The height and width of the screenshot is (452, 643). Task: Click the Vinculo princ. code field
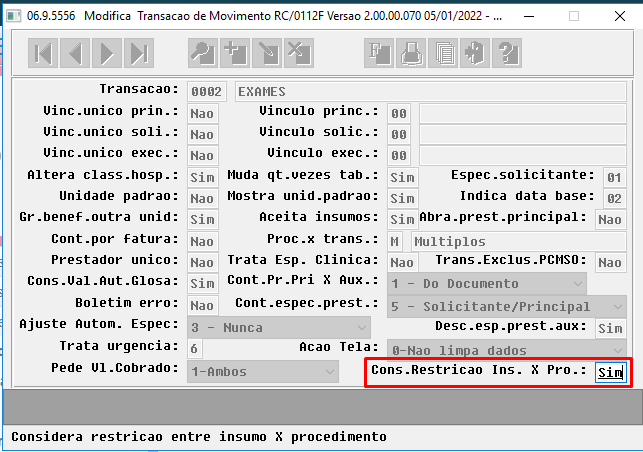tap(399, 114)
